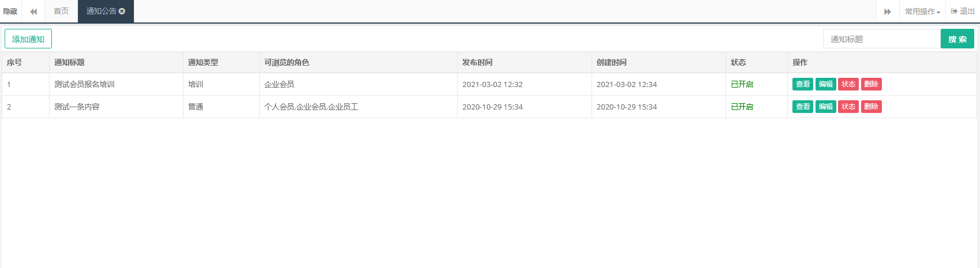
Task: Select the 通知公告 tab
Action: coord(101,12)
